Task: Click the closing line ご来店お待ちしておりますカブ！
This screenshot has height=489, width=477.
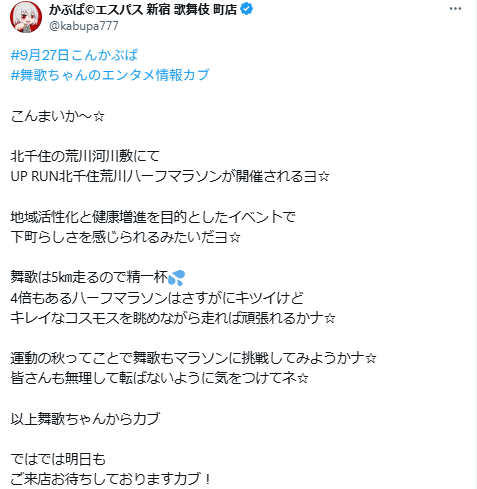Action: coord(111,479)
